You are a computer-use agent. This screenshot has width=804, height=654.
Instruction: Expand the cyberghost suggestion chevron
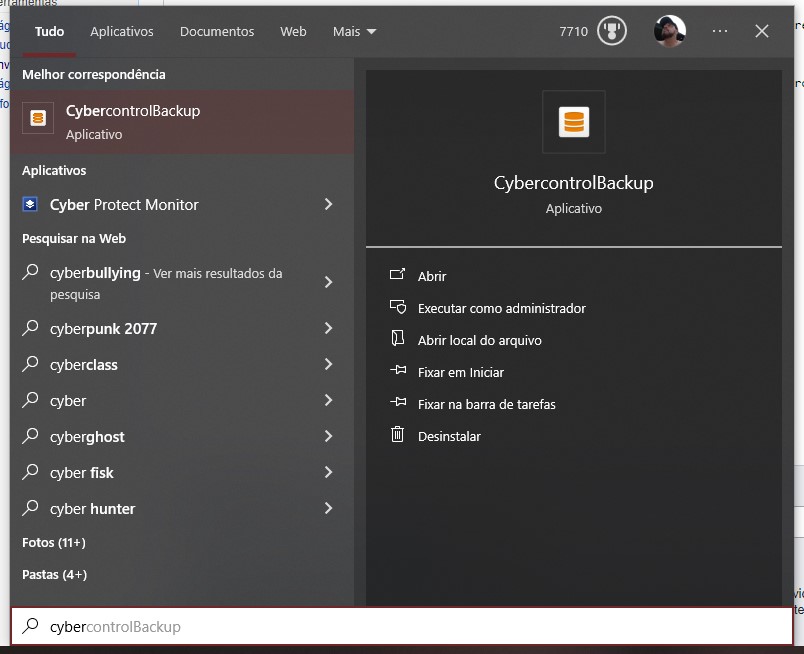pos(328,436)
